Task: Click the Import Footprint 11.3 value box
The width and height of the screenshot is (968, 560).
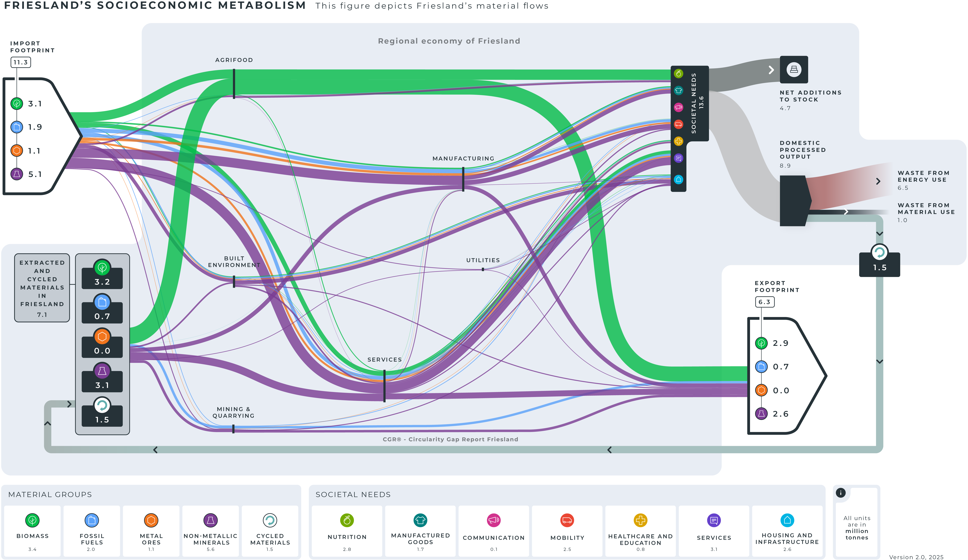Action: pos(20,62)
